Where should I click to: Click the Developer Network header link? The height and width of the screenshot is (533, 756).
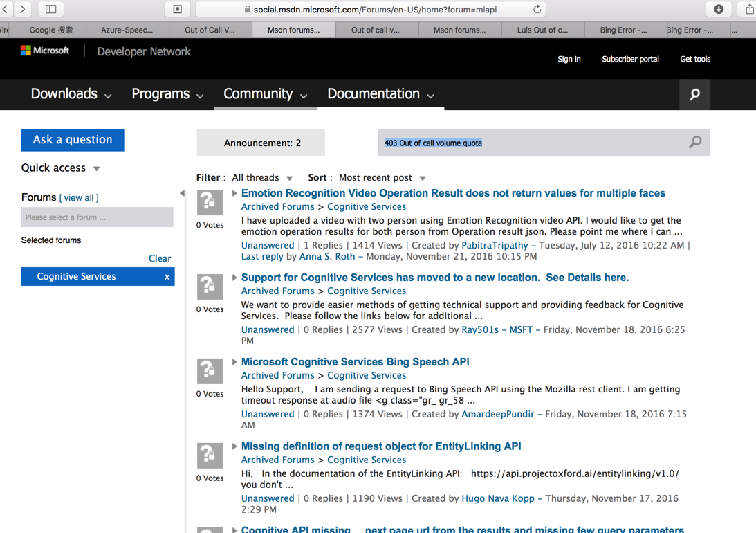pos(144,52)
